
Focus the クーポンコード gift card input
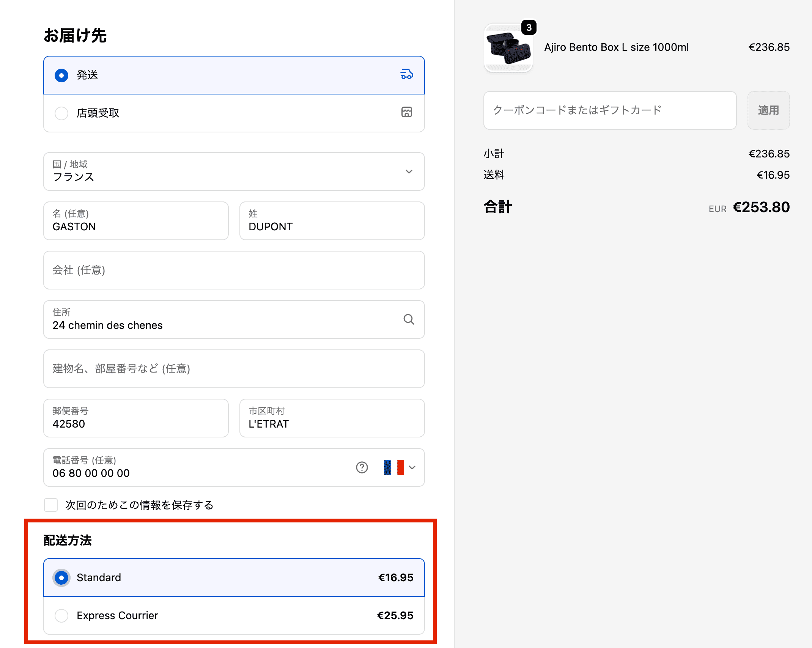[609, 110]
